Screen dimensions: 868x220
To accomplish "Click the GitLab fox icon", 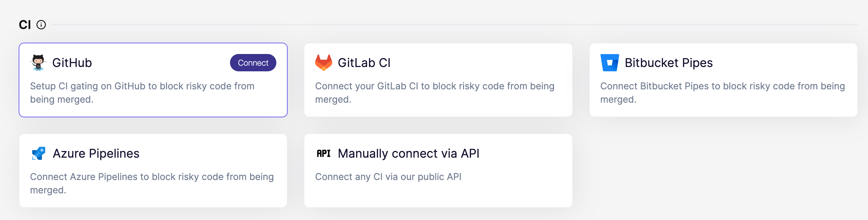I will 323,62.
